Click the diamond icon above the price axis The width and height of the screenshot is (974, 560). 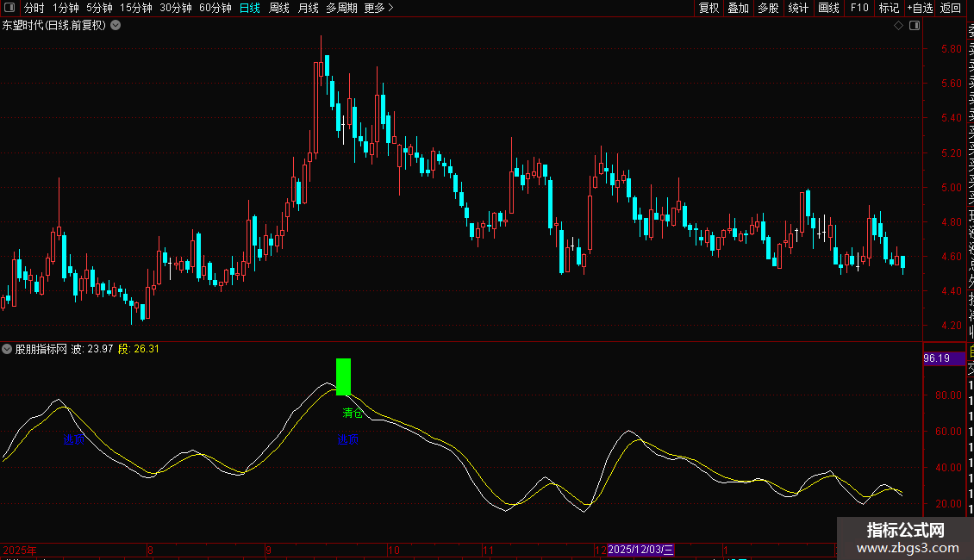pos(898,26)
